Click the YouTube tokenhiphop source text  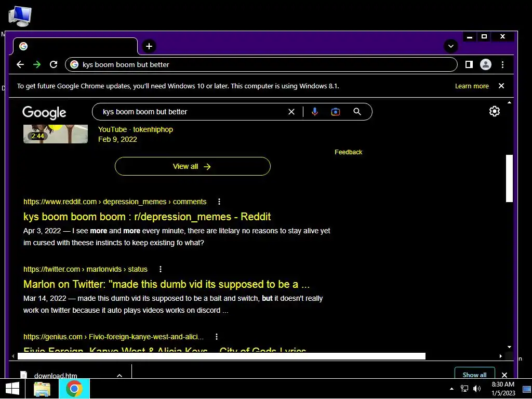click(x=136, y=129)
